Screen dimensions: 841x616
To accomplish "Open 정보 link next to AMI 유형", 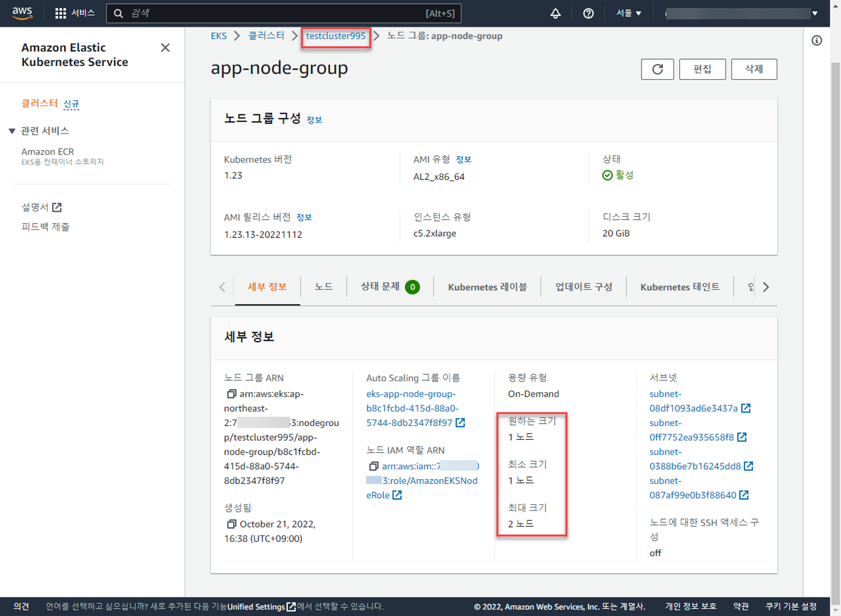I will pos(463,159).
